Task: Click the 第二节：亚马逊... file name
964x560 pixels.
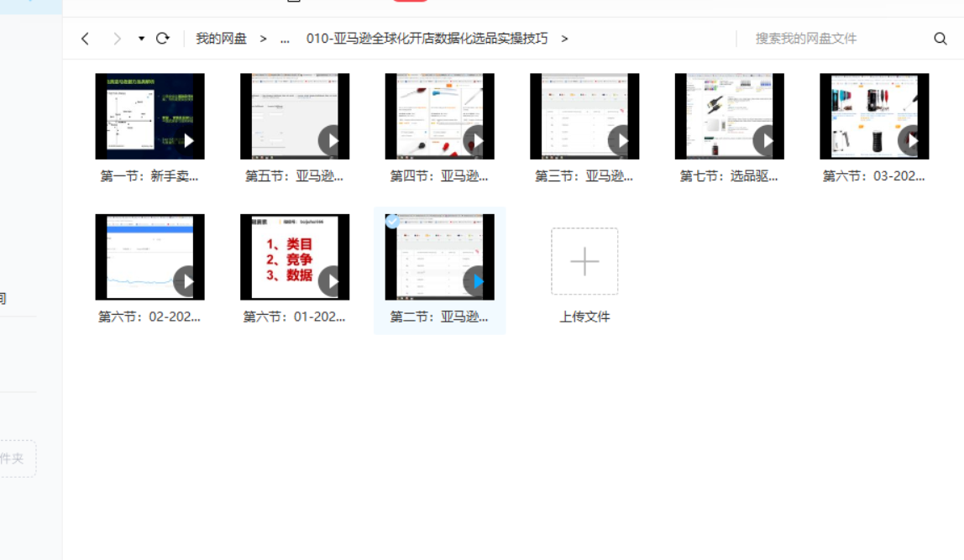Action: pos(439,317)
